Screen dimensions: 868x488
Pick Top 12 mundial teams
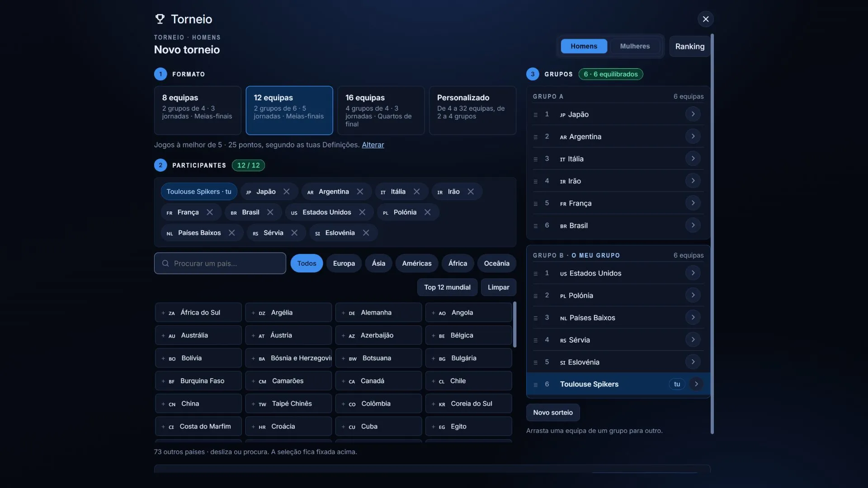[447, 287]
